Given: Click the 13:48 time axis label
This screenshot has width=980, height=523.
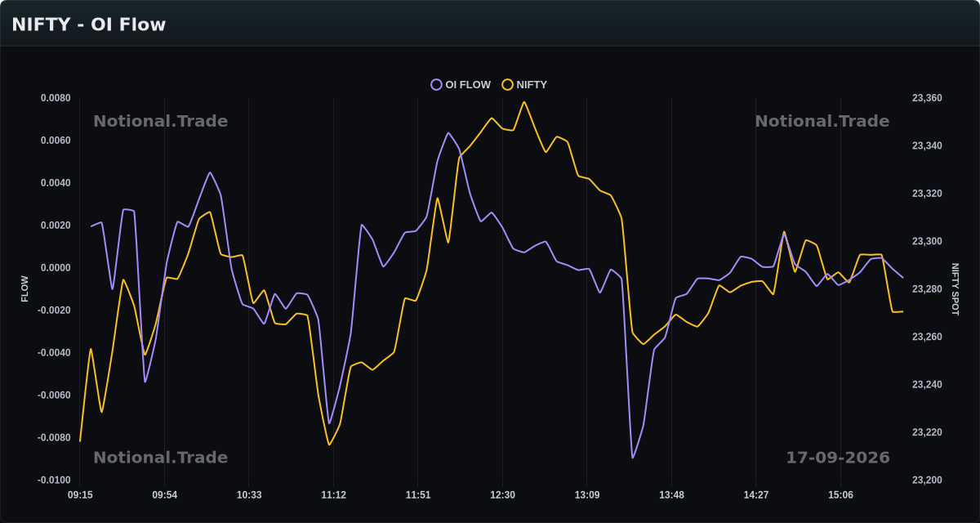Looking at the screenshot, I should point(671,495).
